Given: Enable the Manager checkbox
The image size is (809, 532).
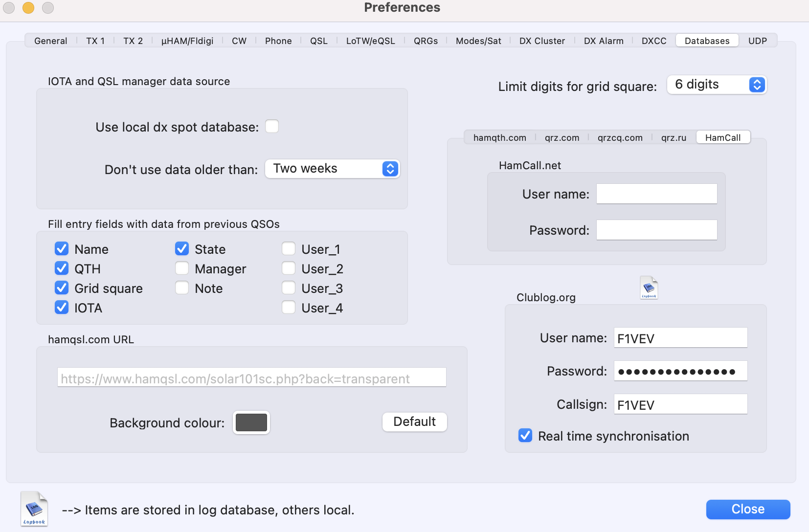Looking at the screenshot, I should coord(182,268).
